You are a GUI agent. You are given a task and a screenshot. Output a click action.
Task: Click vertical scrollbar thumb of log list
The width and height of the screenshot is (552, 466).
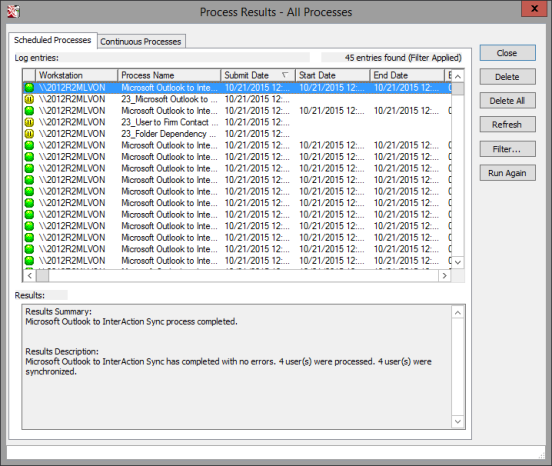[458, 89]
